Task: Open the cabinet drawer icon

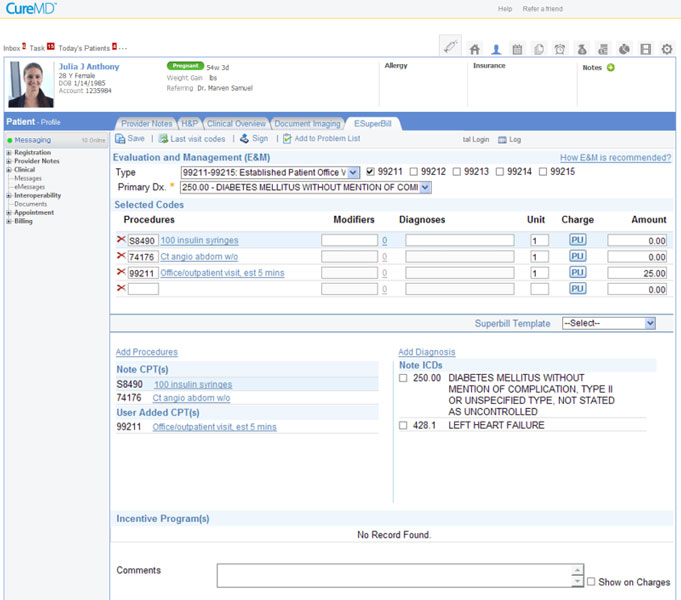Action: (646, 50)
